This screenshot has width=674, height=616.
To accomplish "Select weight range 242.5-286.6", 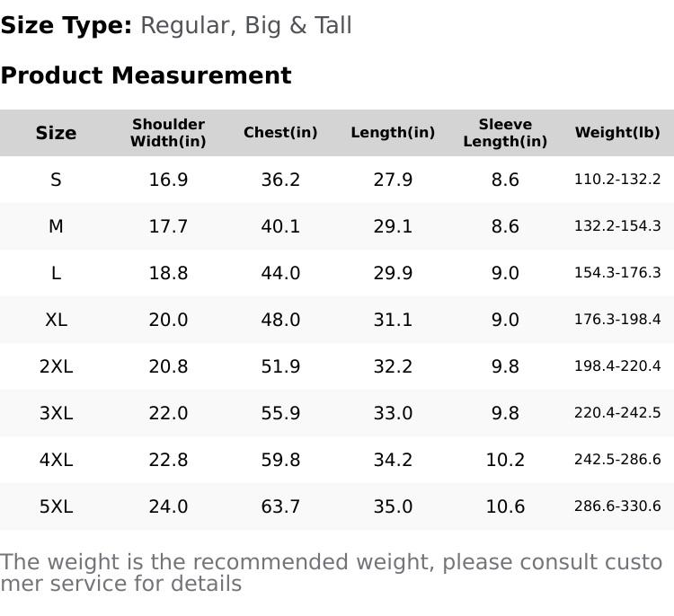I will coord(617,460).
